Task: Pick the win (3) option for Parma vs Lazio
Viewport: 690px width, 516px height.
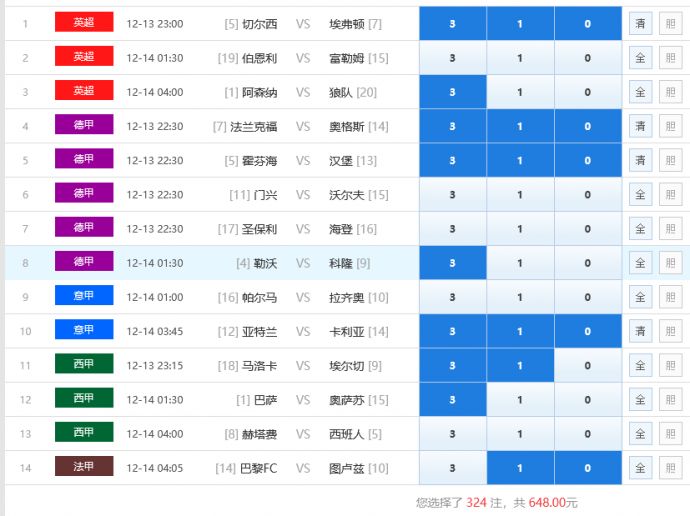Action: click(452, 297)
